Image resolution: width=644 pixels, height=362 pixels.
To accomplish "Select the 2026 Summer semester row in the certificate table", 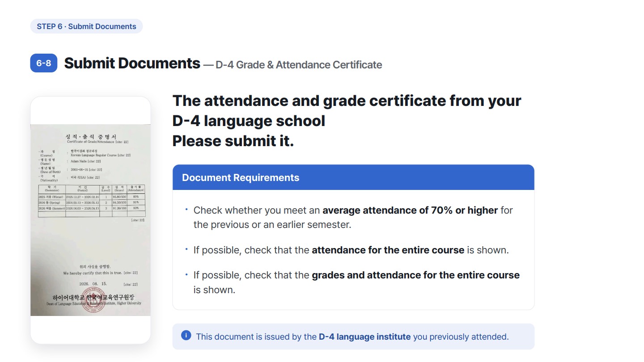I will click(91, 208).
